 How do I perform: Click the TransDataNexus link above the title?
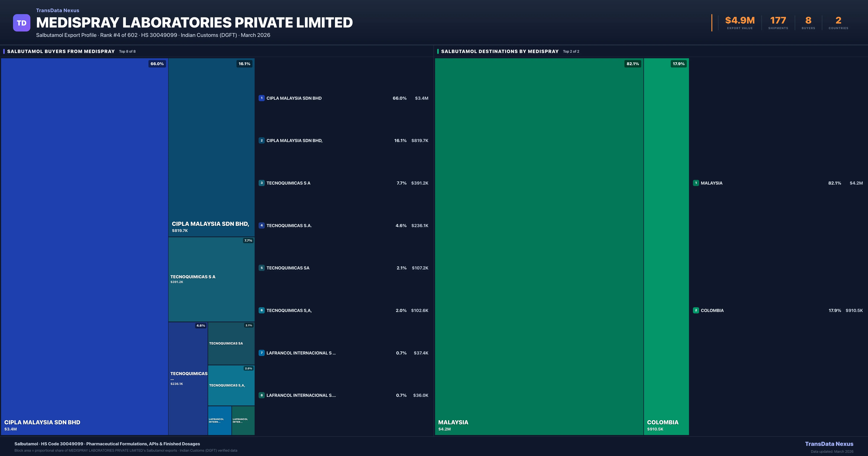[x=58, y=10]
